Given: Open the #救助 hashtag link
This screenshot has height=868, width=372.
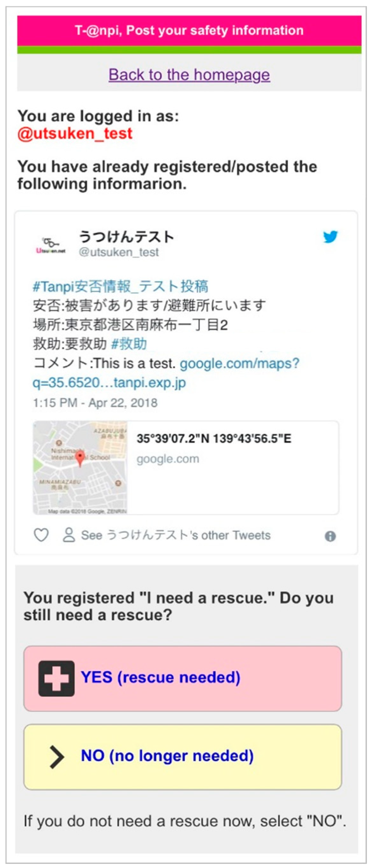Looking at the screenshot, I should tap(129, 344).
